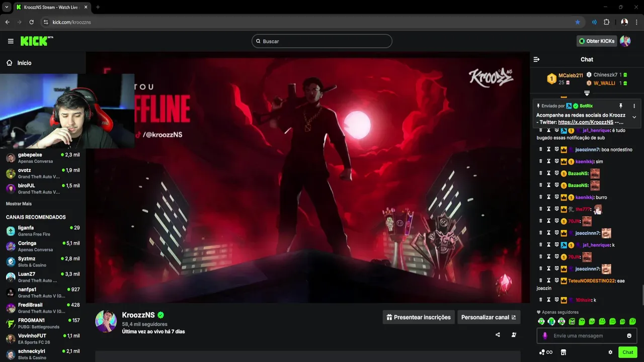Reload the page in Chrome
This screenshot has width=644, height=362.
[31, 22]
